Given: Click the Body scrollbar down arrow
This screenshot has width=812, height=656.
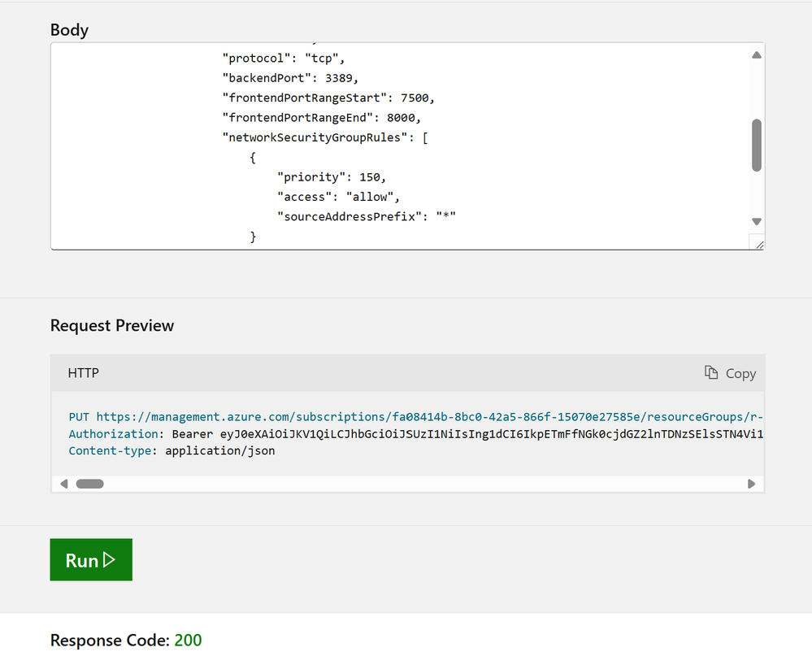Looking at the screenshot, I should click(x=757, y=222).
